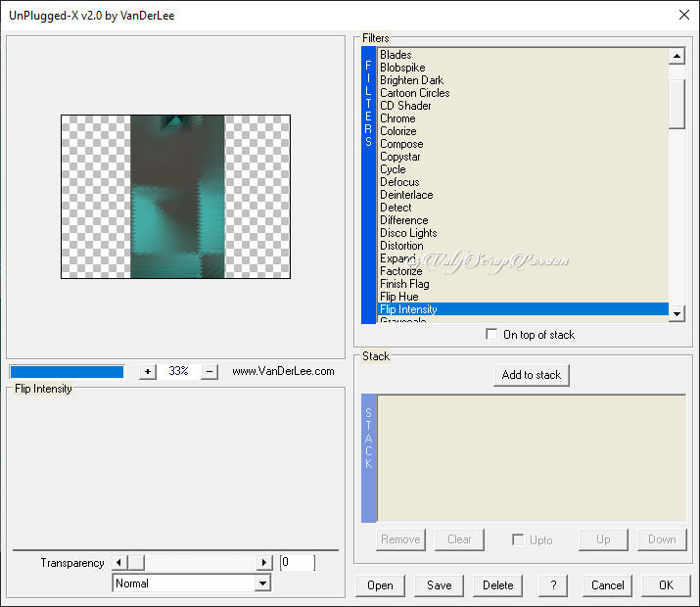Image resolution: width=700 pixels, height=607 pixels.
Task: Click the Filters list scroll-down arrow
Action: (x=677, y=313)
